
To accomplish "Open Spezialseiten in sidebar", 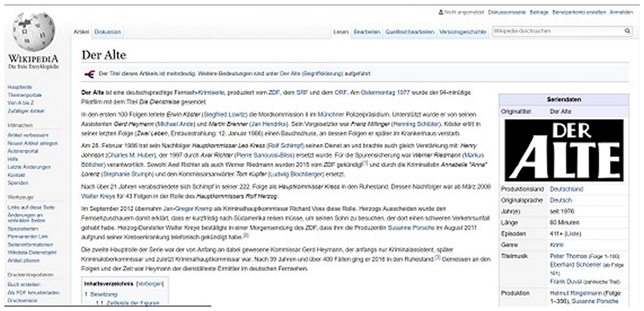I will 23,229.
